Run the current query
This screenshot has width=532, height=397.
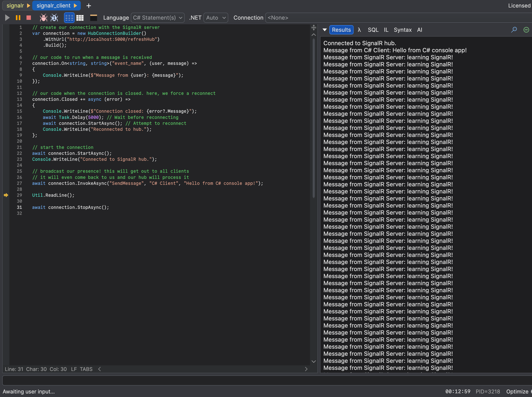pos(7,18)
